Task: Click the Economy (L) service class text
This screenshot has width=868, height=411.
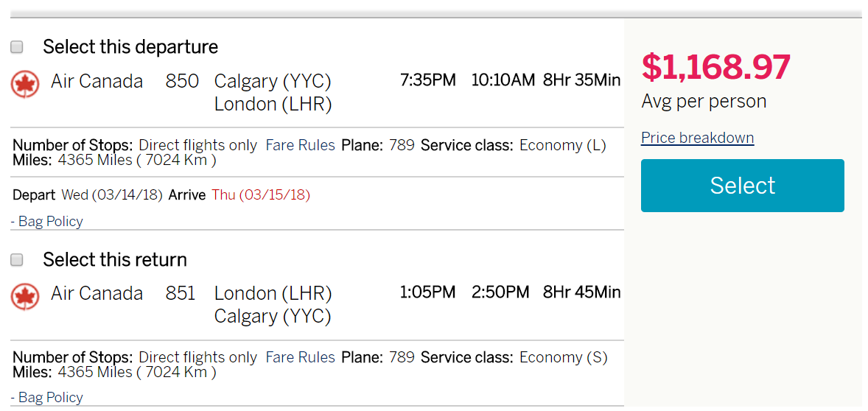Action: click(x=562, y=145)
